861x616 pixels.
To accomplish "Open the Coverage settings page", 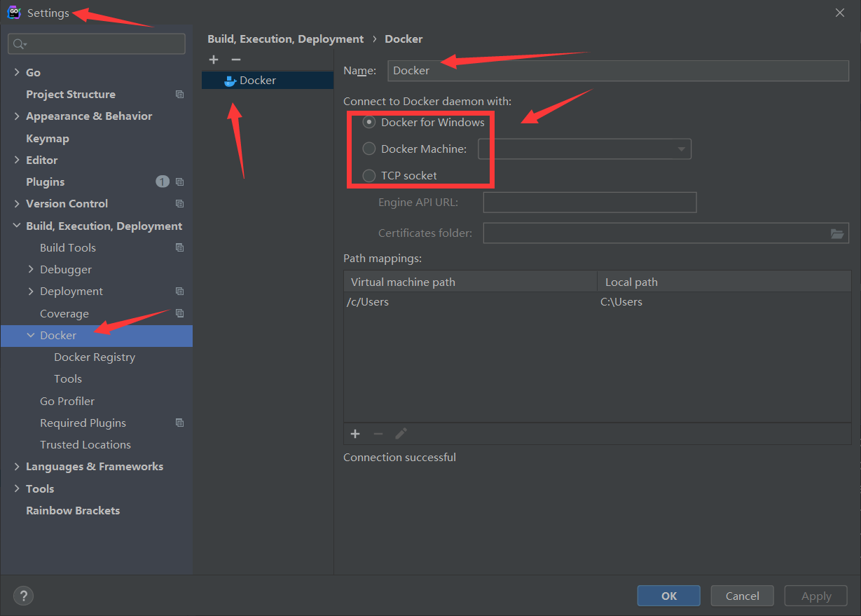I will coord(64,313).
